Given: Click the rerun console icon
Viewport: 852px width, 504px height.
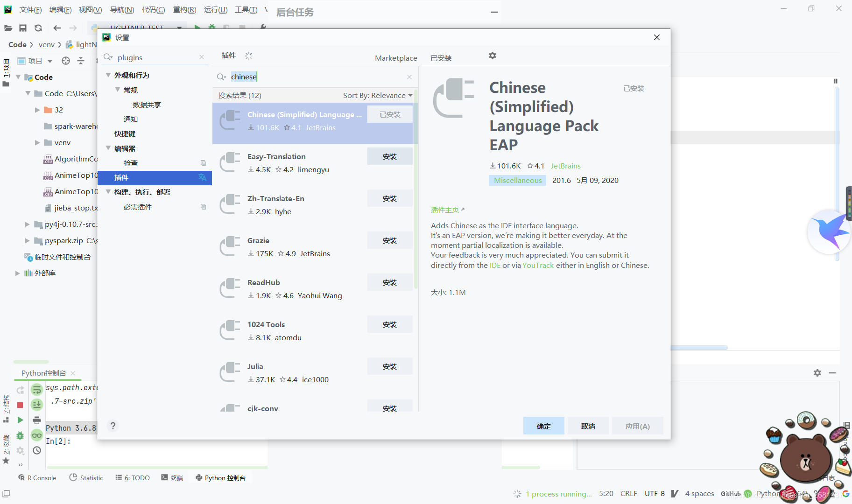Looking at the screenshot, I should (x=20, y=390).
